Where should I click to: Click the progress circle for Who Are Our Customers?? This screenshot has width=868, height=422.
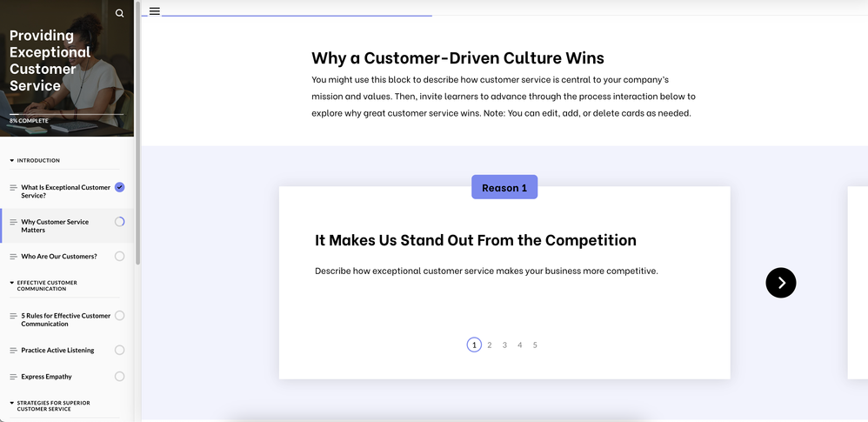(119, 257)
